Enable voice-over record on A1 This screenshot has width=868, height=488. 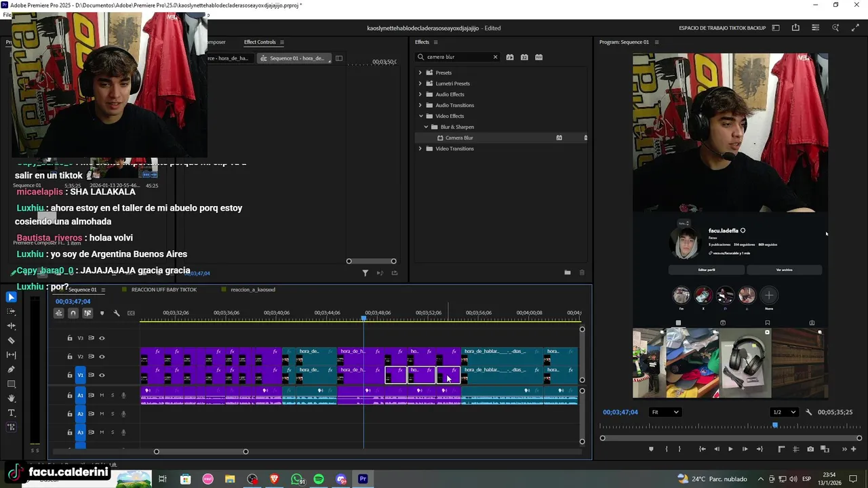click(x=123, y=395)
